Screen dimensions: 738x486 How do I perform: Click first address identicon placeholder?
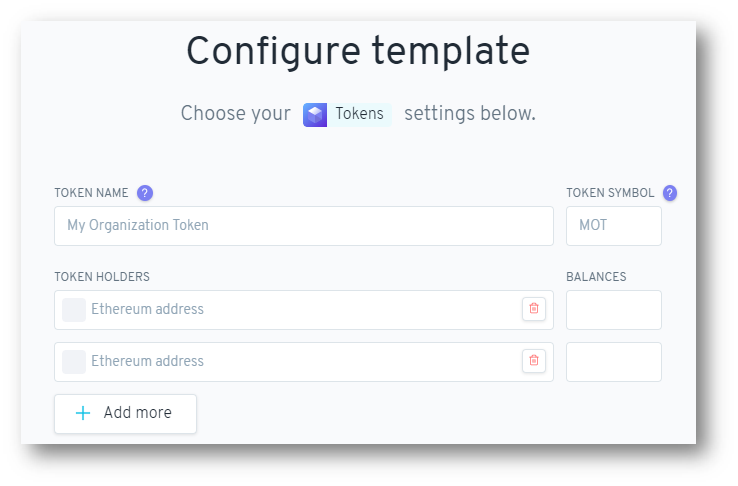pos(74,310)
